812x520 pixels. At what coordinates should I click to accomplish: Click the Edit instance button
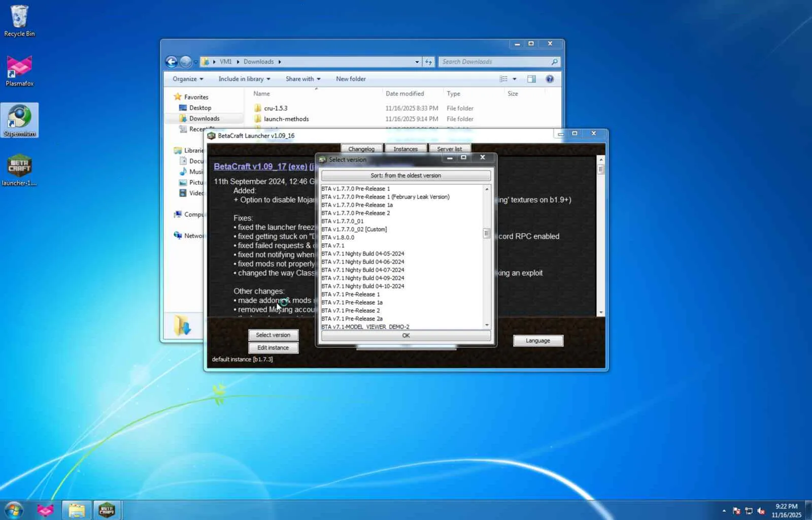(x=273, y=348)
